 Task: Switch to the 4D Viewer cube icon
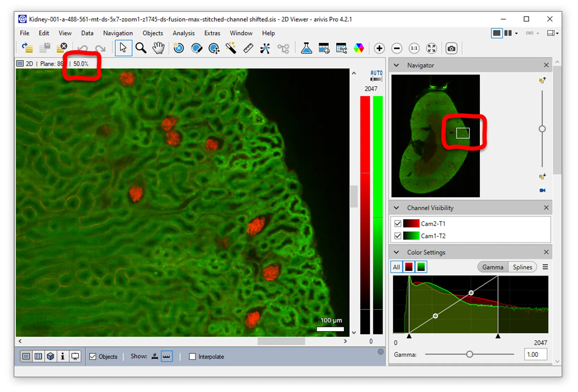(51, 356)
